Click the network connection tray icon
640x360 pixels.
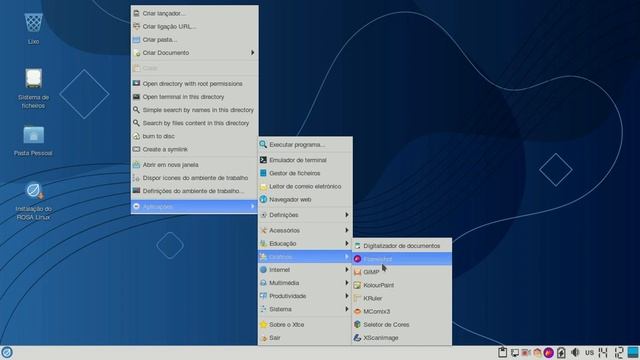[x=515, y=353]
